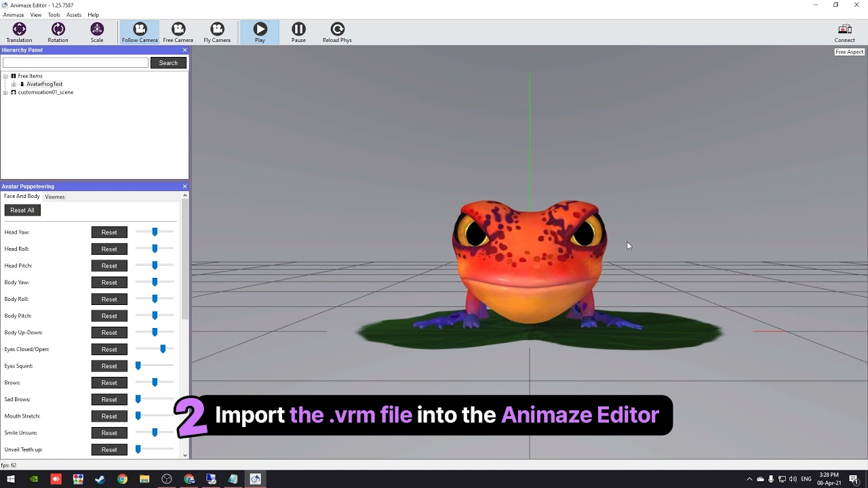868x488 pixels.
Task: Open the Animaze menu
Action: (14, 15)
